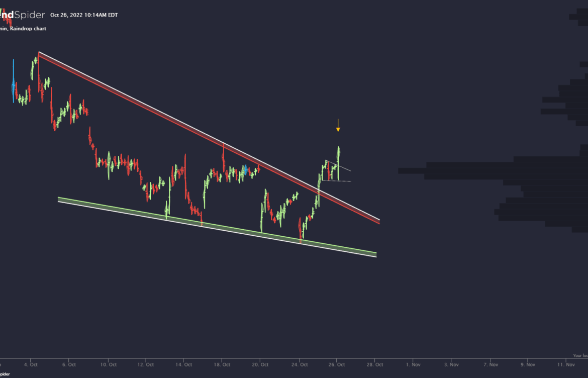Image resolution: width=588 pixels, height=378 pixels.
Task: Click the blue raindrop candle near chart start
Action: (14, 81)
